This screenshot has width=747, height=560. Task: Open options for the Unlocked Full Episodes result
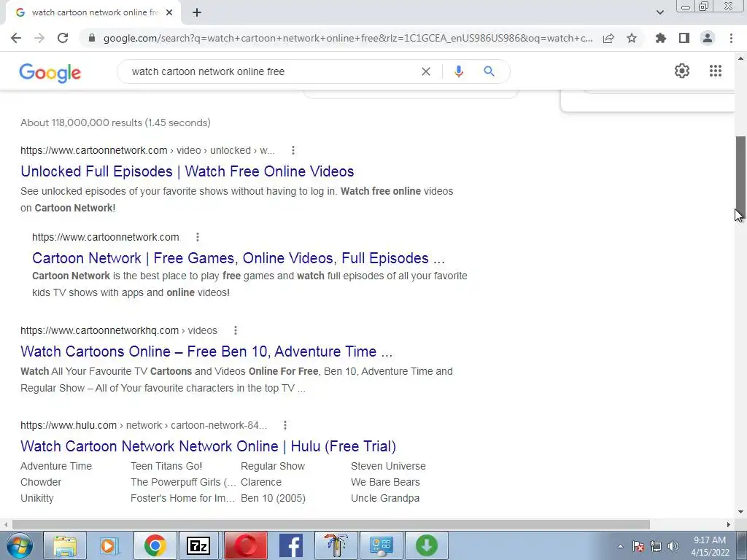(293, 150)
